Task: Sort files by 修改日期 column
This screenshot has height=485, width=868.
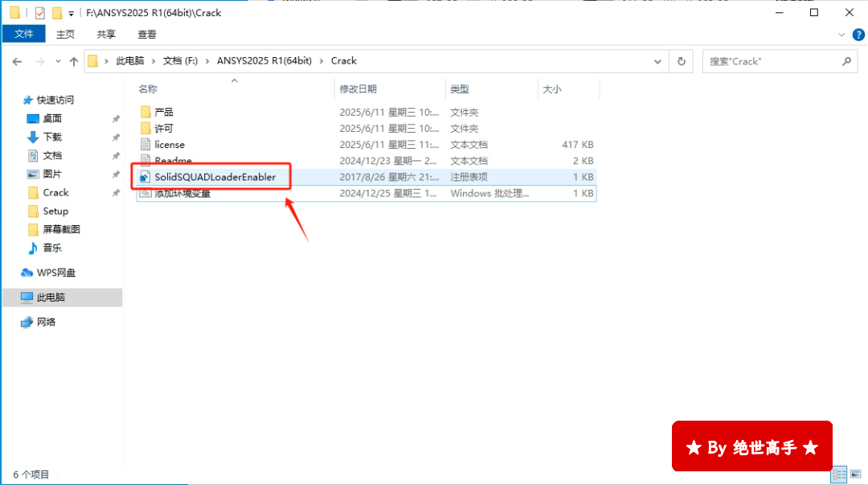Action: coord(358,89)
